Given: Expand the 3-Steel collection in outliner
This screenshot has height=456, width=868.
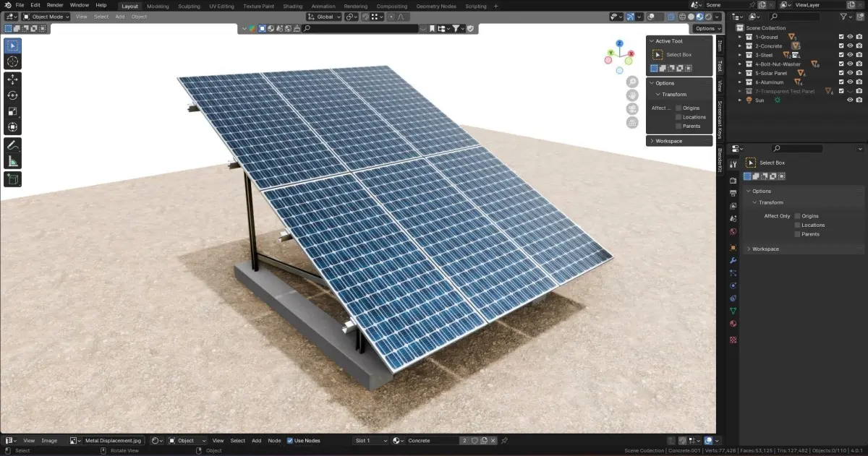Looking at the screenshot, I should click(x=740, y=55).
